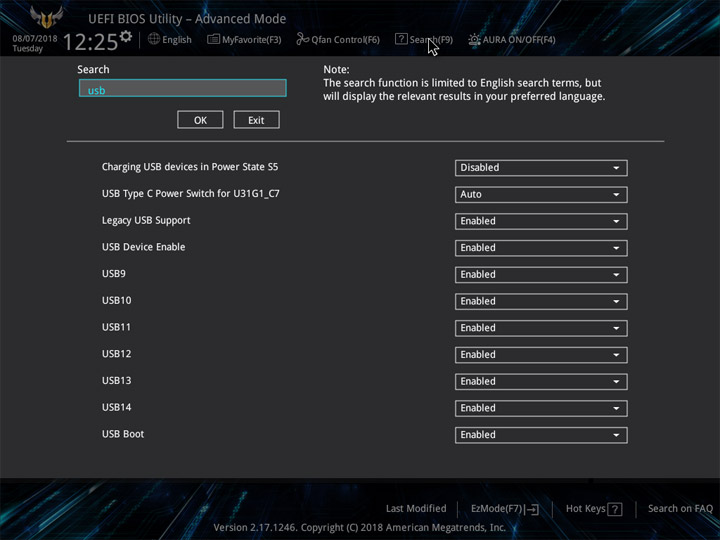The height and width of the screenshot is (540, 720).
Task: Open the USB Boot dropdown
Action: click(541, 434)
